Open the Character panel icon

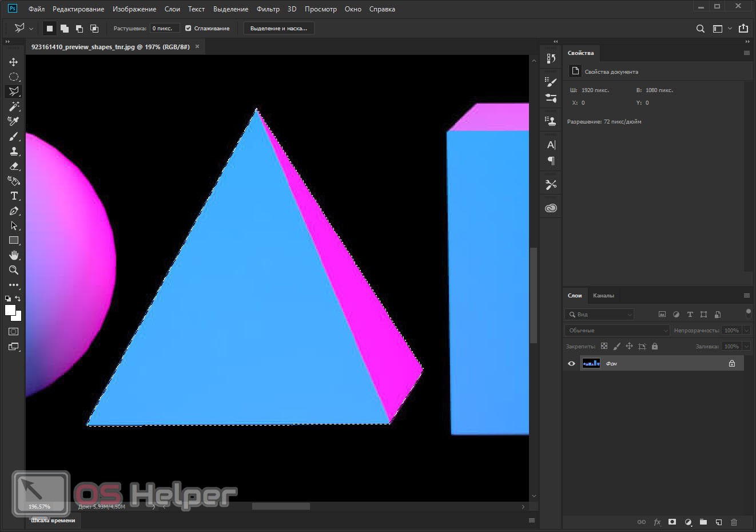(x=551, y=145)
